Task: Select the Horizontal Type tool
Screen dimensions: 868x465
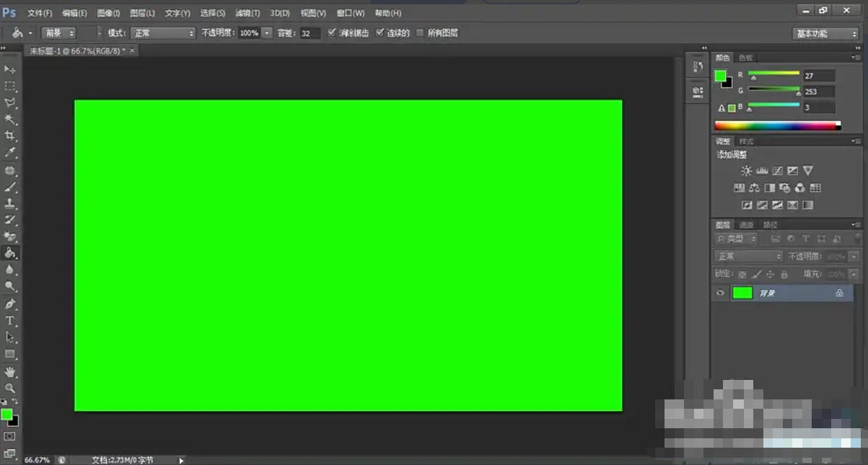Action: pyautogui.click(x=10, y=319)
